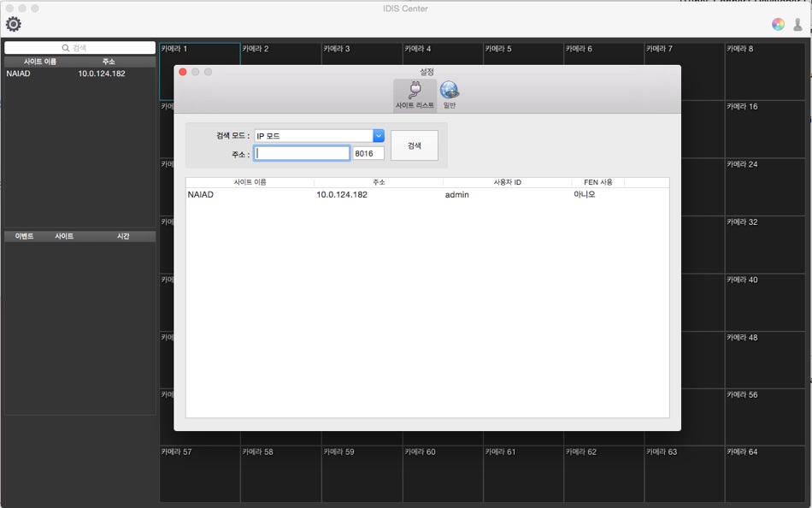The height and width of the screenshot is (508, 812).
Task: Select the 카메라 8 tile
Action: pyautogui.click(x=765, y=72)
